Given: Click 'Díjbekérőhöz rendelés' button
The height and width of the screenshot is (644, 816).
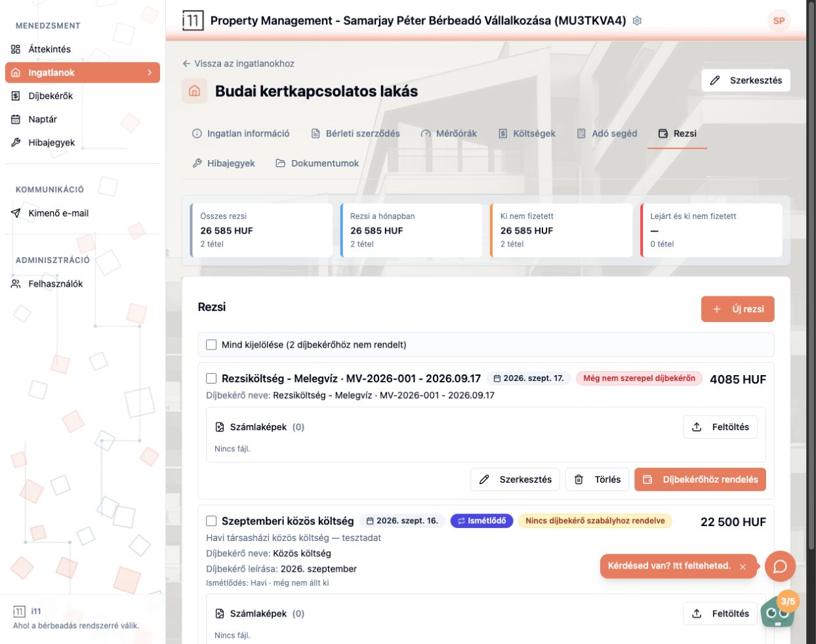Looking at the screenshot, I should (x=700, y=479).
